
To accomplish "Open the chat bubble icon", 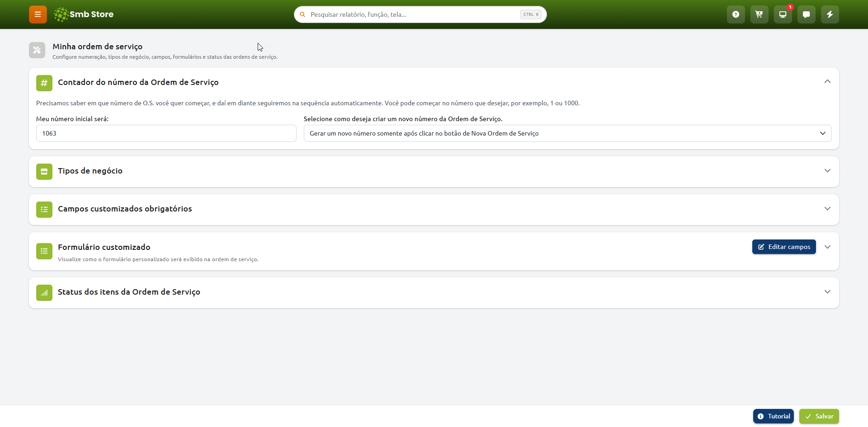I will [807, 14].
